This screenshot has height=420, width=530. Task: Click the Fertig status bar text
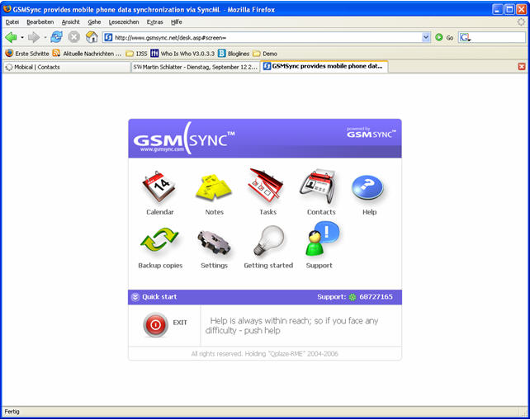tap(12, 412)
